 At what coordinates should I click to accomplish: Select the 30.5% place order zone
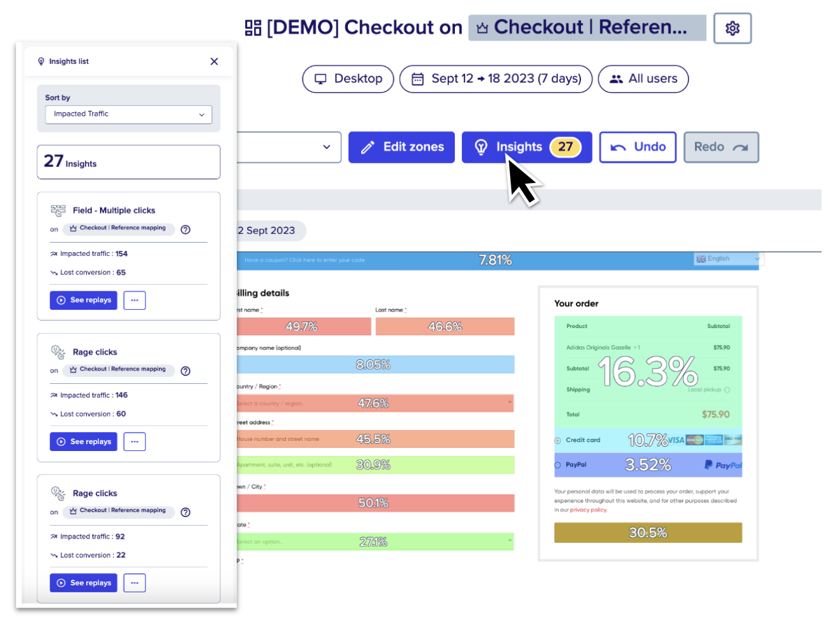(648, 533)
